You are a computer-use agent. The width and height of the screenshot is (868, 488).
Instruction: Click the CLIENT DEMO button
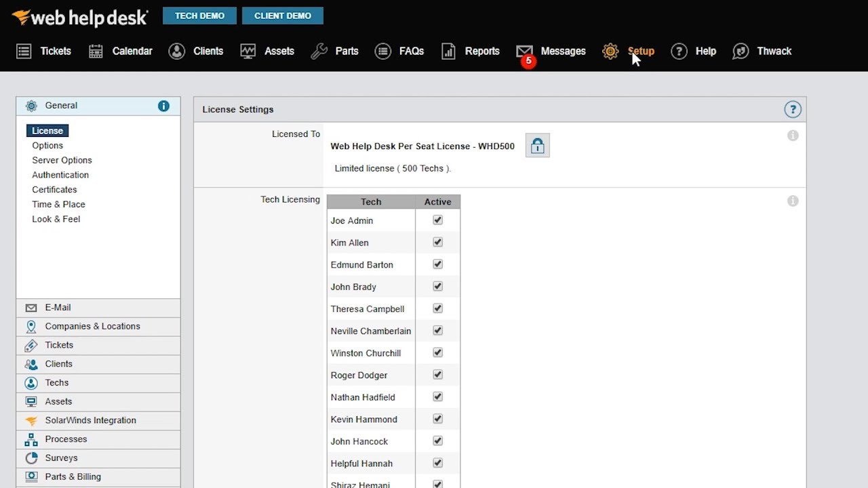point(283,16)
